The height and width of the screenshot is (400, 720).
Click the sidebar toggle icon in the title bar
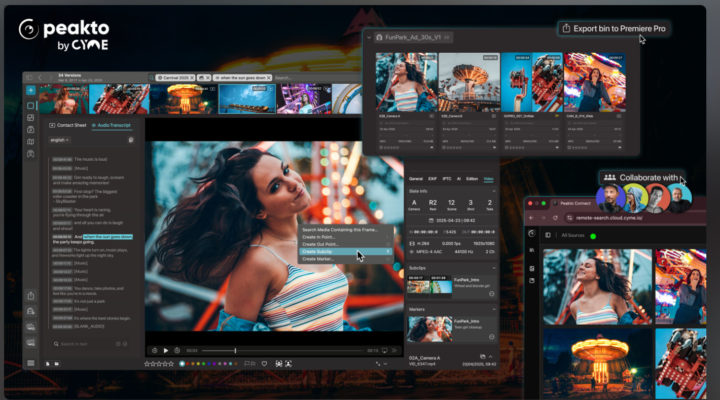(x=29, y=78)
